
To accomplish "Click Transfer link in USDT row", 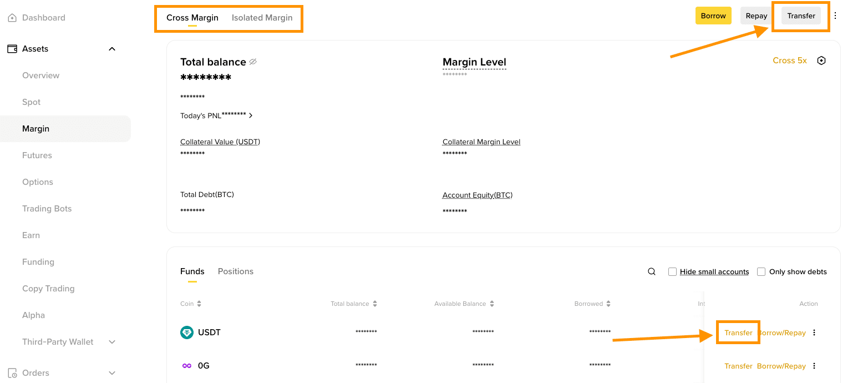I will 738,332.
